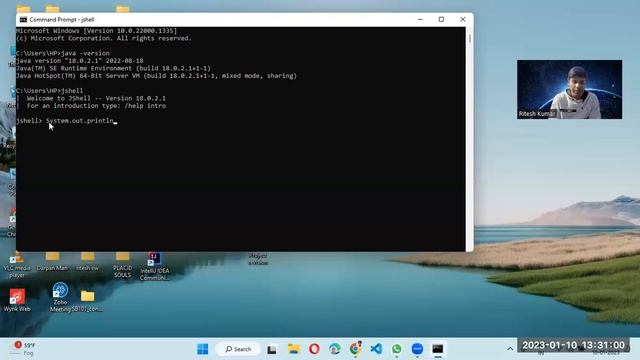The width and height of the screenshot is (640, 360).
Task: Close the Command Prompt window
Action: [462, 19]
